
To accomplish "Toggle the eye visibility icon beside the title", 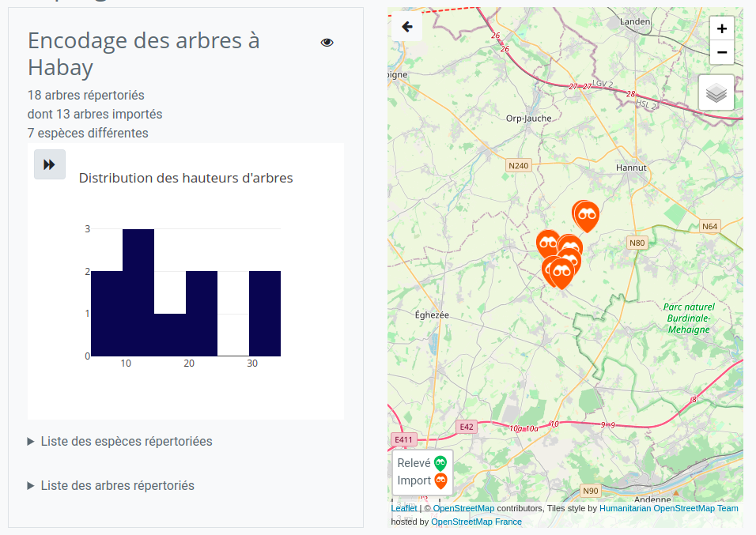I will pos(327,43).
